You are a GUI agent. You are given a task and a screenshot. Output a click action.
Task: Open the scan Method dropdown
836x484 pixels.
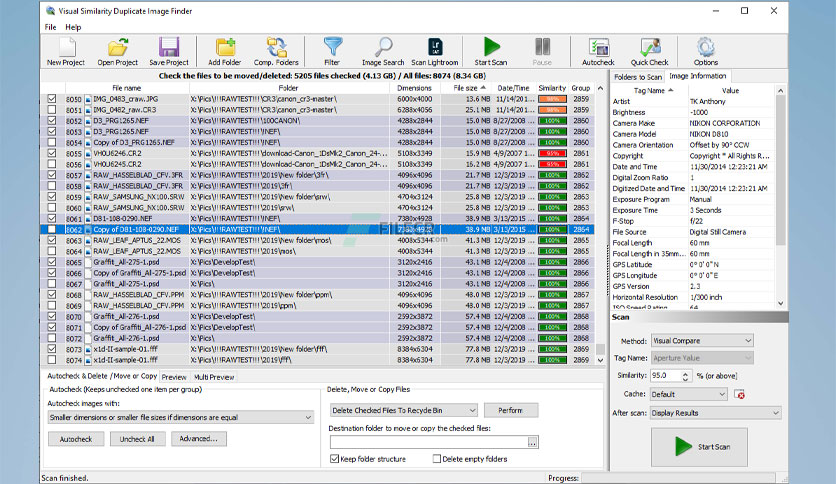[x=702, y=341]
